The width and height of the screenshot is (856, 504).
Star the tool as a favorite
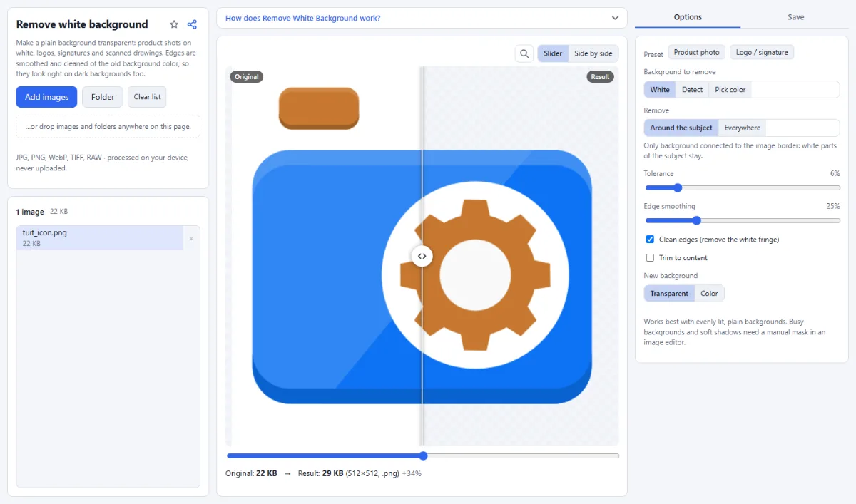coord(174,24)
